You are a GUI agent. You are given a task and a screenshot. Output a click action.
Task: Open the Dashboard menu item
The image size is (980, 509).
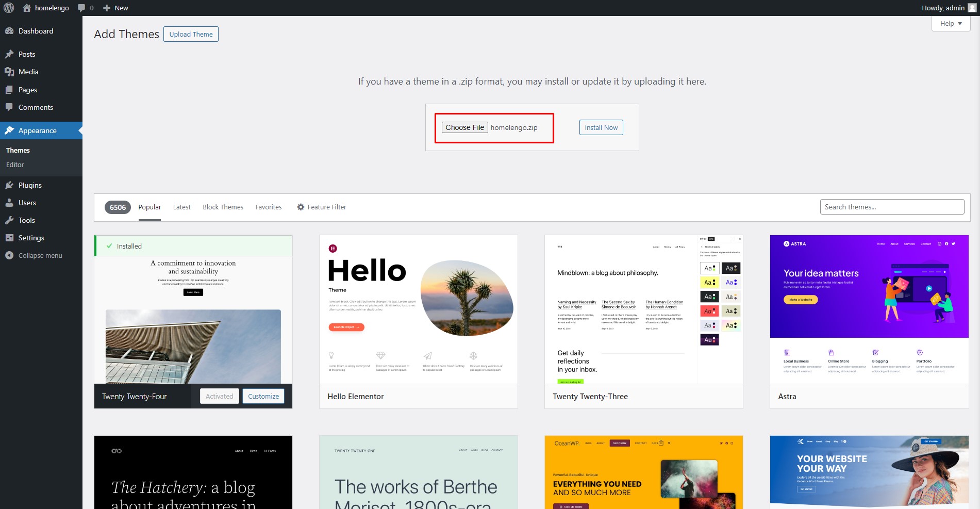click(x=41, y=31)
